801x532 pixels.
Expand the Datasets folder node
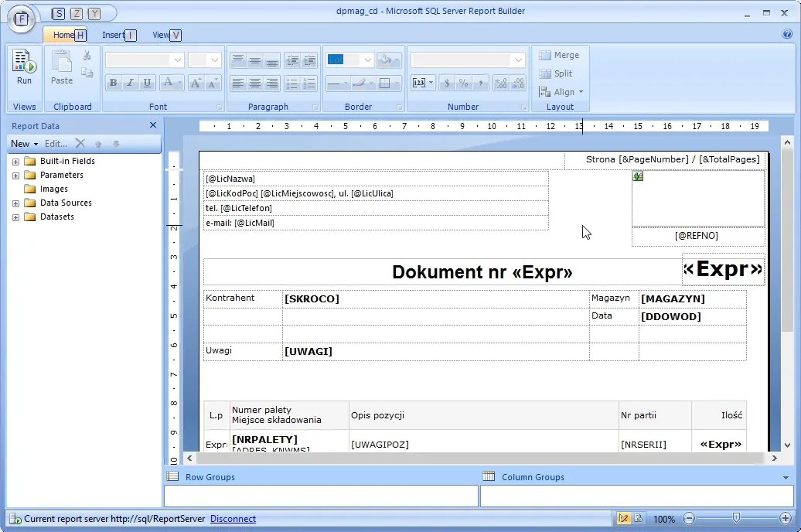point(15,217)
